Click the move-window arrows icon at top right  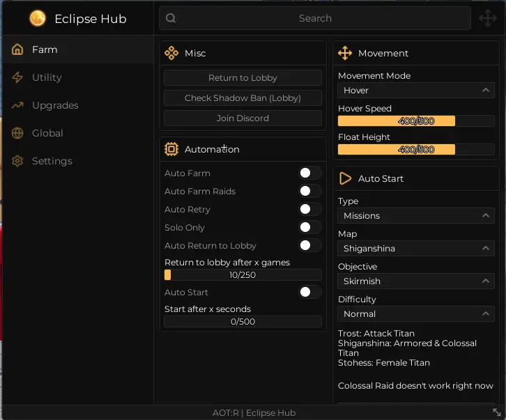pos(488,18)
